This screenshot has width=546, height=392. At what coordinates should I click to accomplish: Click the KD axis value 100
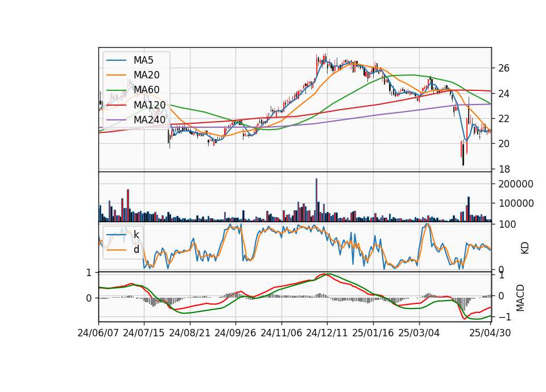coord(508,224)
